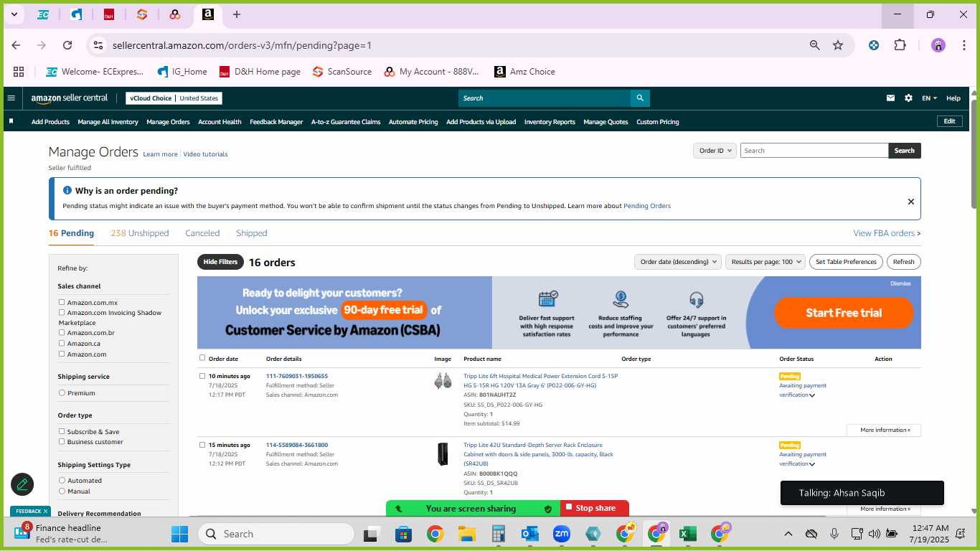Switch to the 238 Unshipped tab
Screen dimensions: 980x551
pyautogui.click(x=140, y=233)
